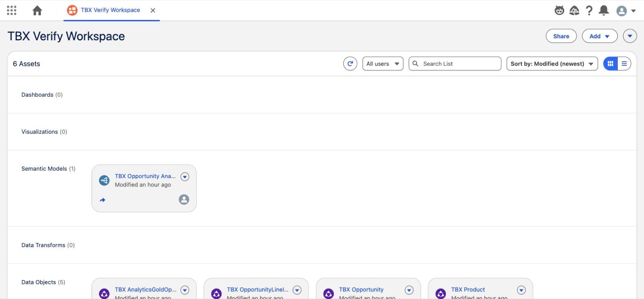Click the Semantic Models (1) section label
Screen dimensions: 644x299
click(48, 169)
